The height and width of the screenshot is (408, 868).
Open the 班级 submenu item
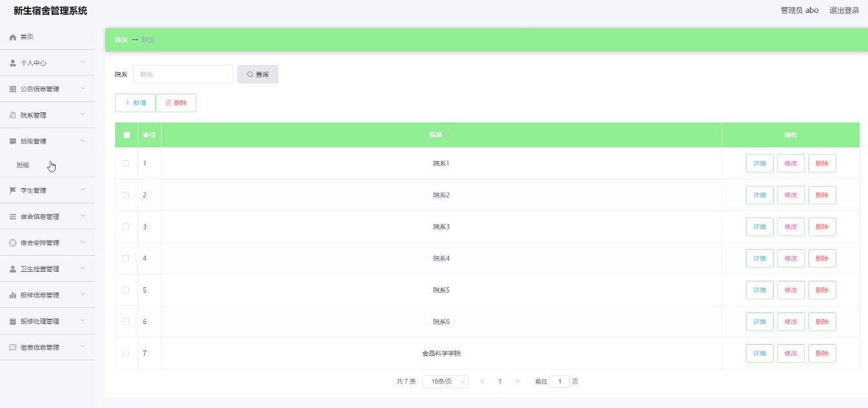point(23,165)
